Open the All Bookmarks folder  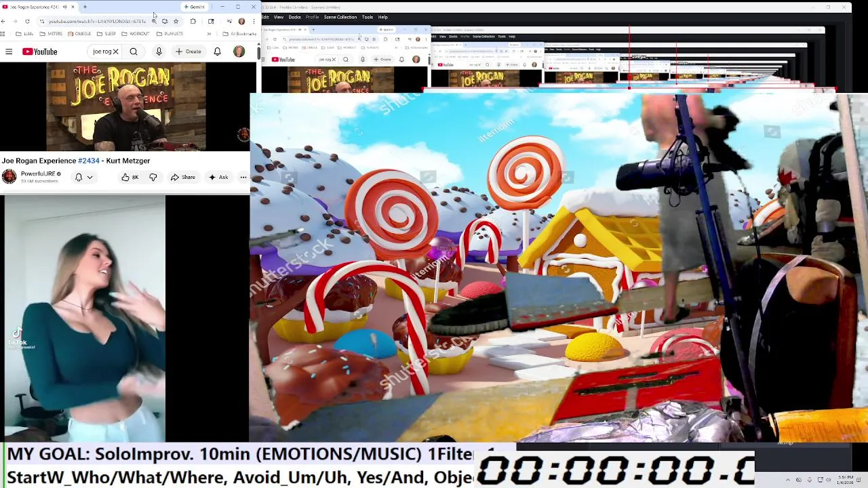(x=239, y=33)
